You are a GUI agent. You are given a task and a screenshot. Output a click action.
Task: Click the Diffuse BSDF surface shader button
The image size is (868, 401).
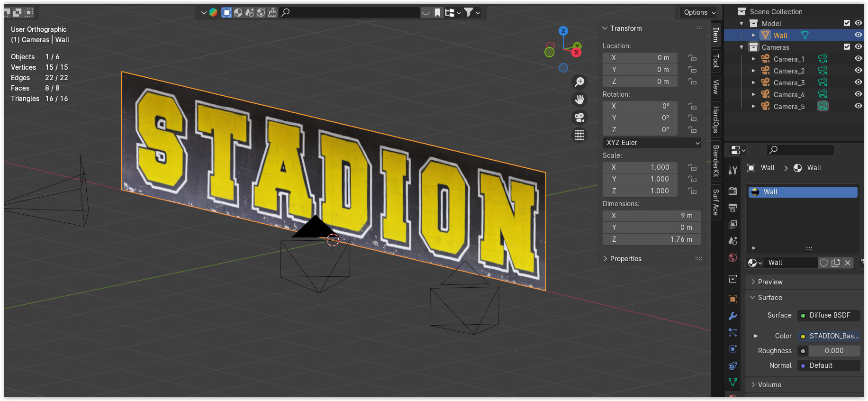(x=829, y=315)
